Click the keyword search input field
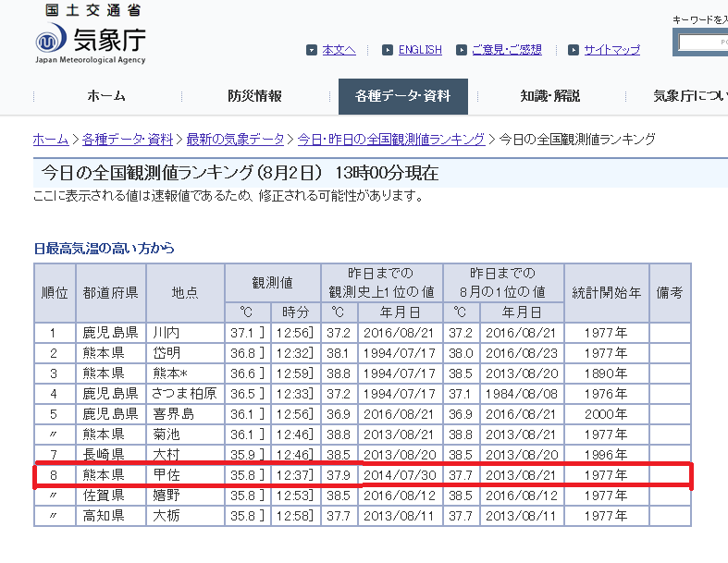Viewport: 728px width, 563px height. (703, 43)
